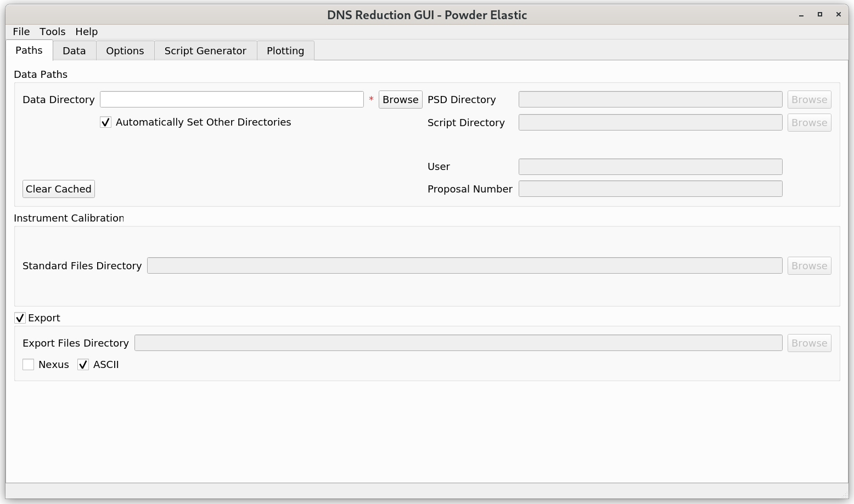Select the Paths tab
854x504 pixels.
point(29,50)
